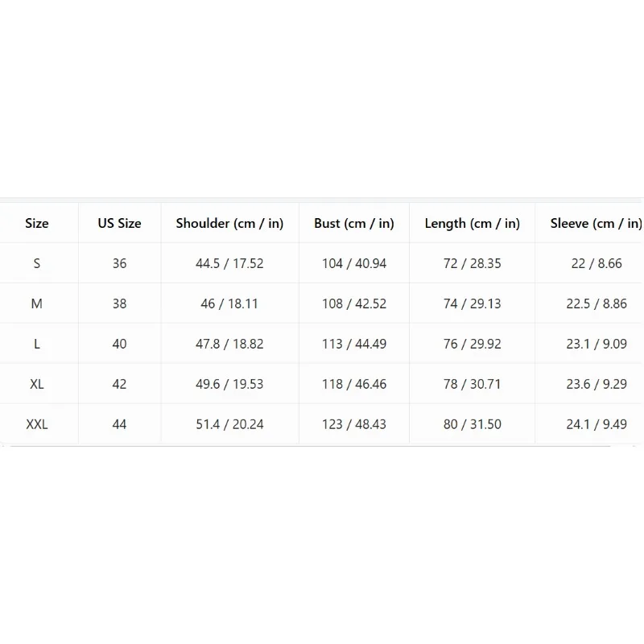The height and width of the screenshot is (644, 644).
Task: Select the size XL cell
Action: [36, 384]
